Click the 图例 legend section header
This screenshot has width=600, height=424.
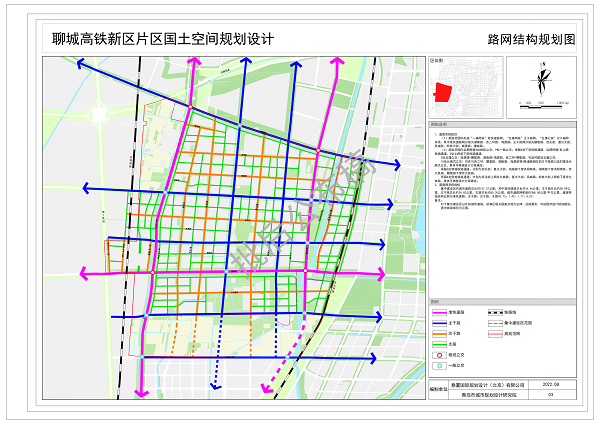(x=434, y=301)
